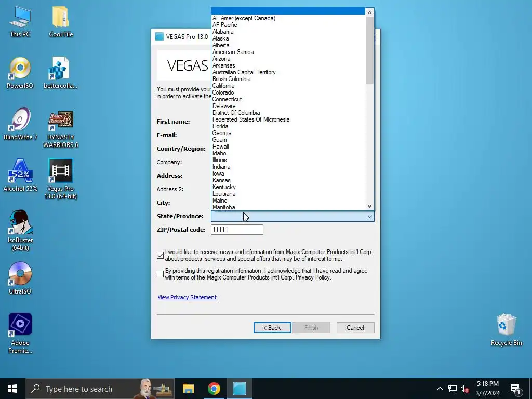
Task: Uncheck the receive news and information checkbox
Action: pos(161,256)
